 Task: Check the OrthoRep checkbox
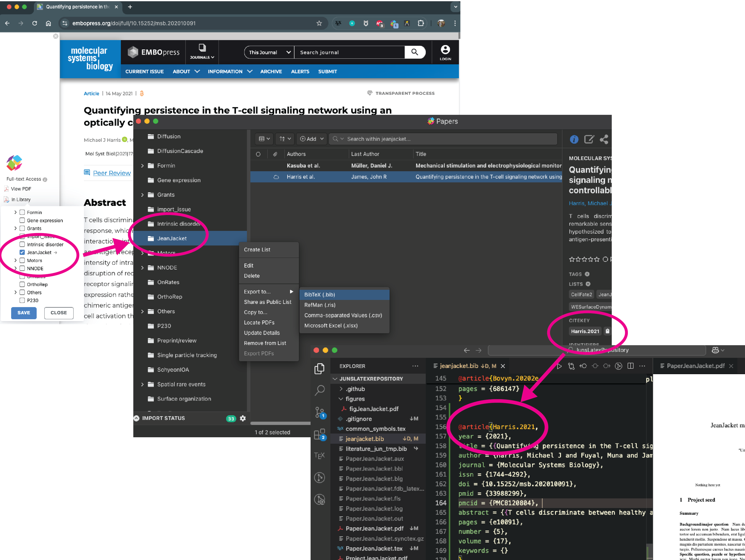pos(22,284)
